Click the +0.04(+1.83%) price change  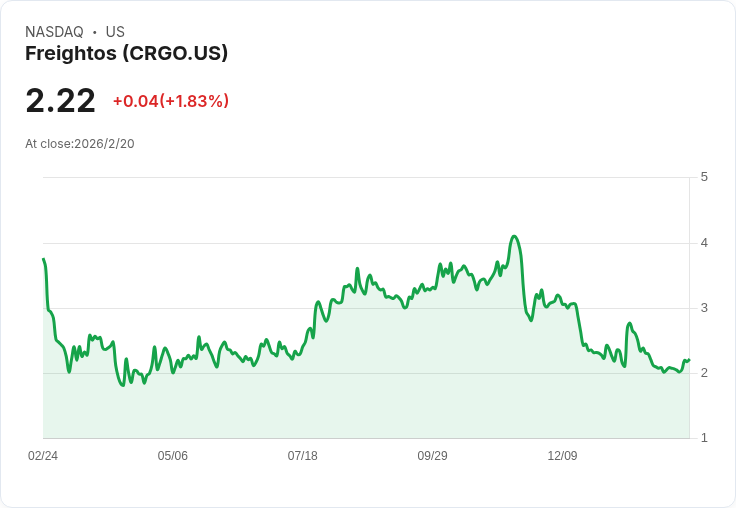(170, 101)
